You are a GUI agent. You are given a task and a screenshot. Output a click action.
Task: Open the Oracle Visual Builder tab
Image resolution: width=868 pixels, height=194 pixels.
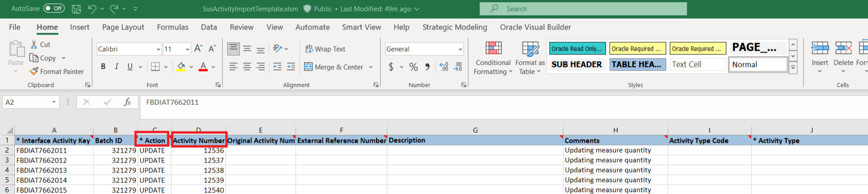(x=536, y=27)
